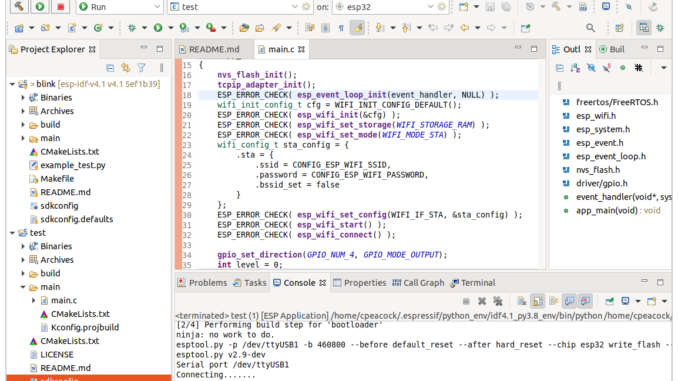Toggle Word Wrap in Console toolbar

coord(553,301)
